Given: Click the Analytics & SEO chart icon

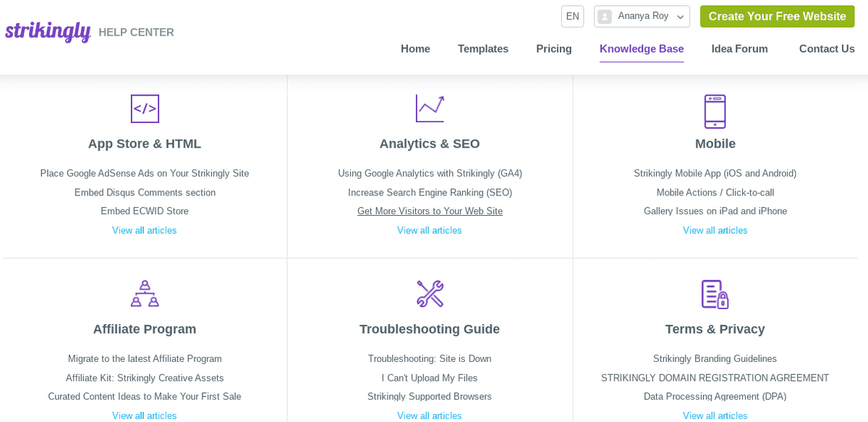Looking at the screenshot, I should [x=430, y=109].
